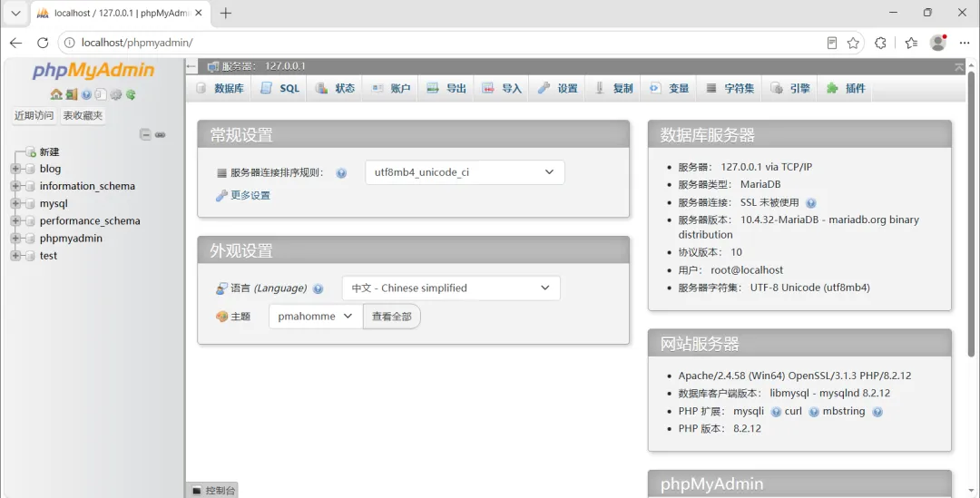Viewport: 980px width, 498px height.
Task: Click the 服务器: 127.0.0.1 breadcrumb link
Action: tap(263, 66)
